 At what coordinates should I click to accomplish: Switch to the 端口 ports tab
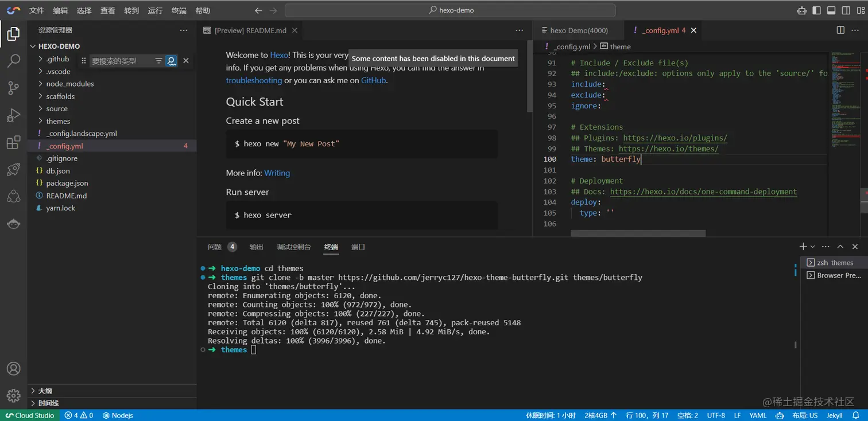(358, 247)
